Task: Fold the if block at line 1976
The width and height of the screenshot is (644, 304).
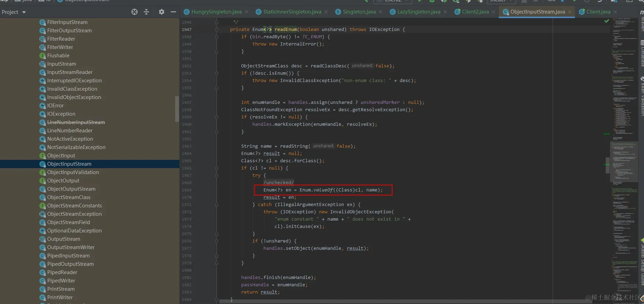Action: tap(217, 241)
